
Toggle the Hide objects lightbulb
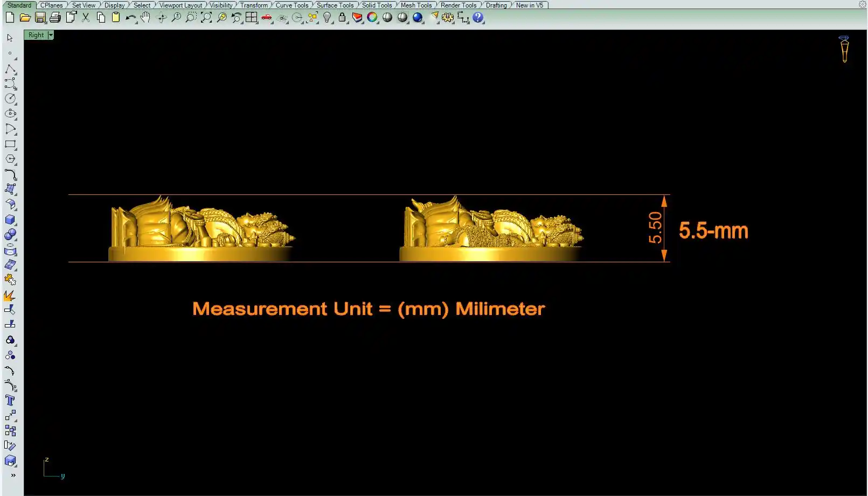tap(327, 18)
